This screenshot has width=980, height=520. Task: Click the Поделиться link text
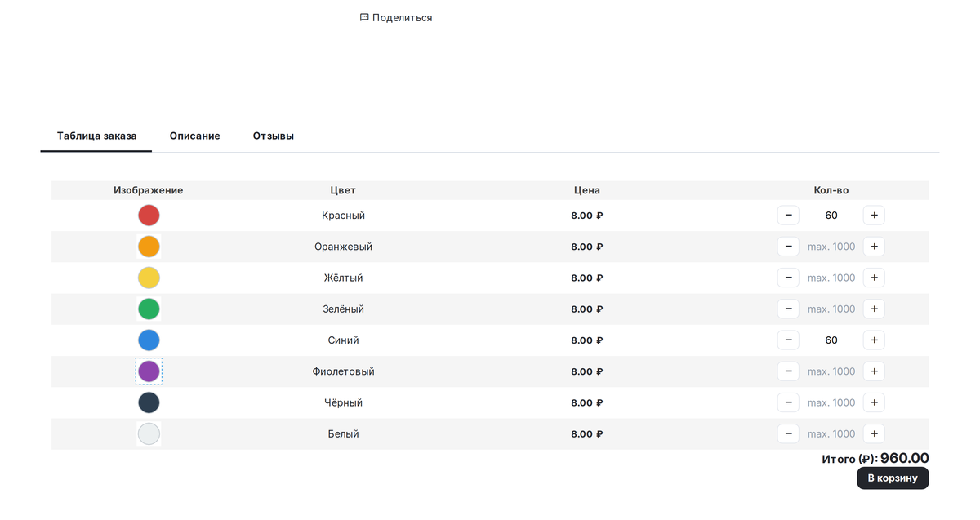pyautogui.click(x=403, y=17)
